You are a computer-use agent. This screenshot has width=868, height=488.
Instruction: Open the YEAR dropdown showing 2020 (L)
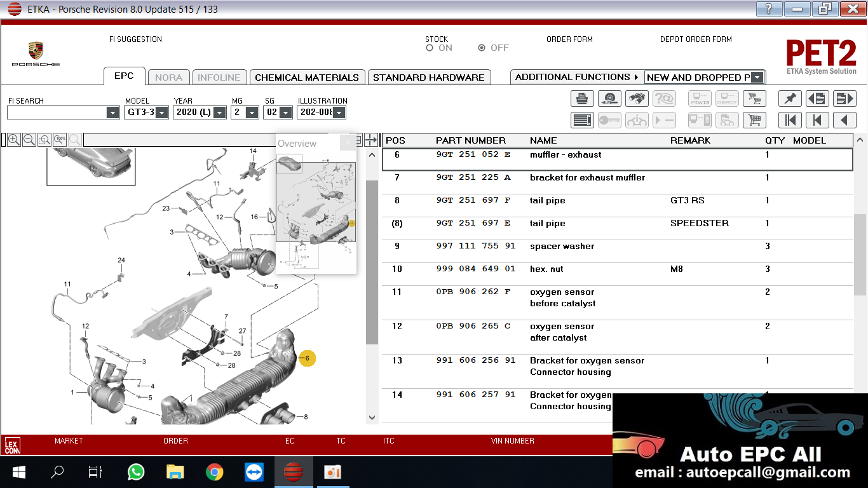[220, 112]
